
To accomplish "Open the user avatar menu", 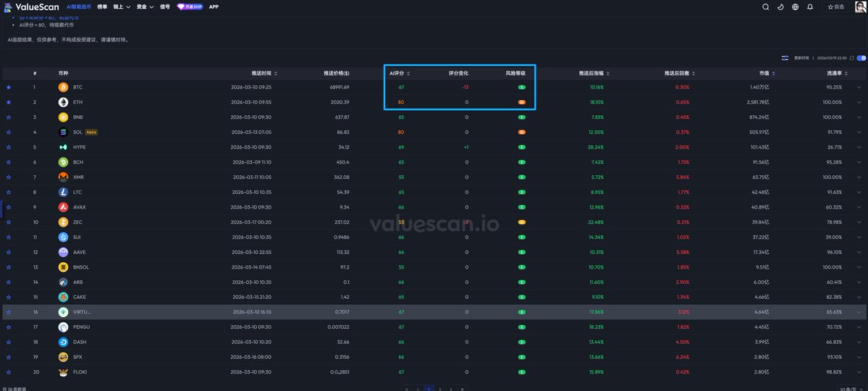I will (x=860, y=7).
